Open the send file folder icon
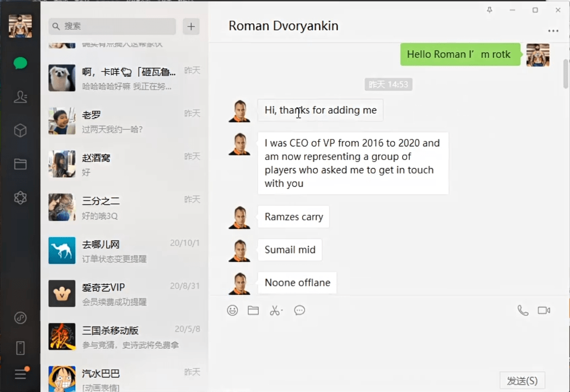Screen dimensions: 570x392 [253, 310]
